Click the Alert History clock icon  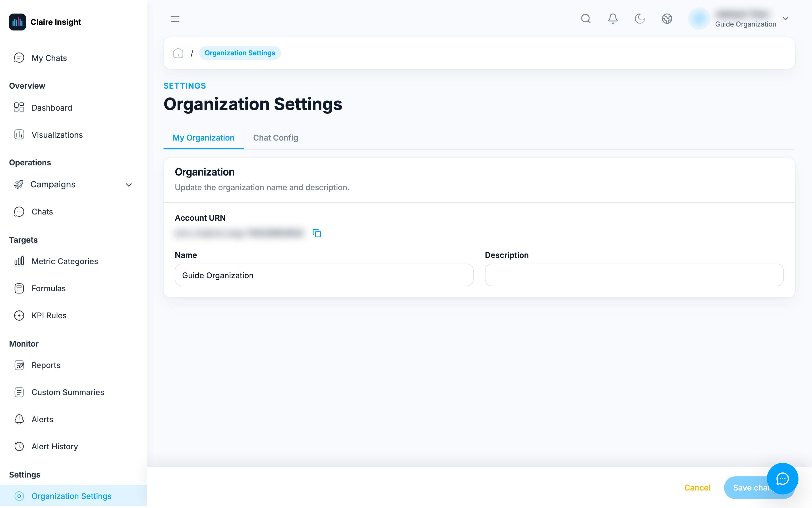[19, 446]
